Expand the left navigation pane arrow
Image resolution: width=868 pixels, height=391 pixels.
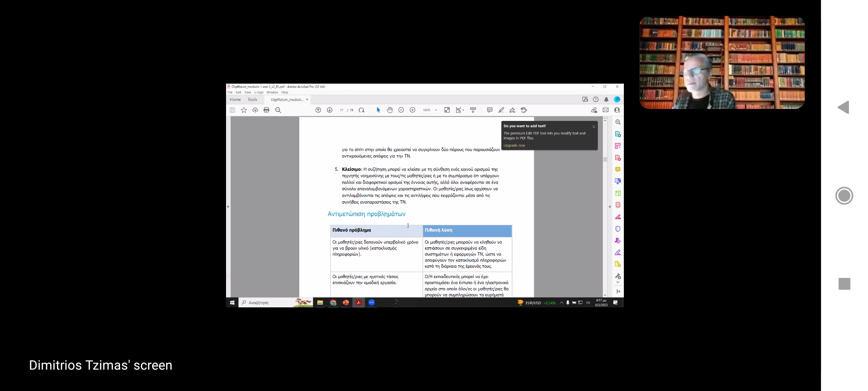[x=228, y=207]
